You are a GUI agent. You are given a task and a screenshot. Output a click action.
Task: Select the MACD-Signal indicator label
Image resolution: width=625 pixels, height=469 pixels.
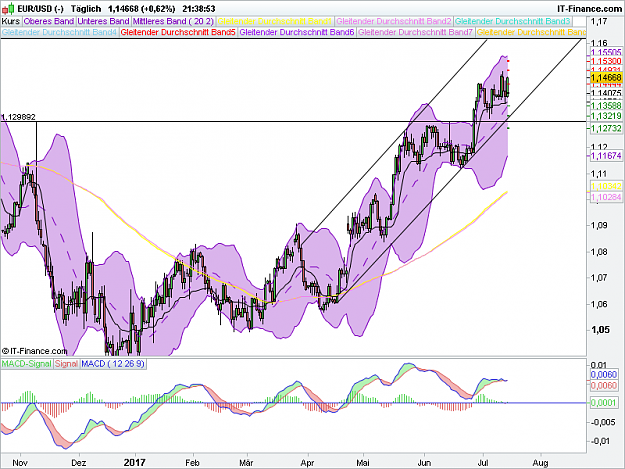[27, 364]
